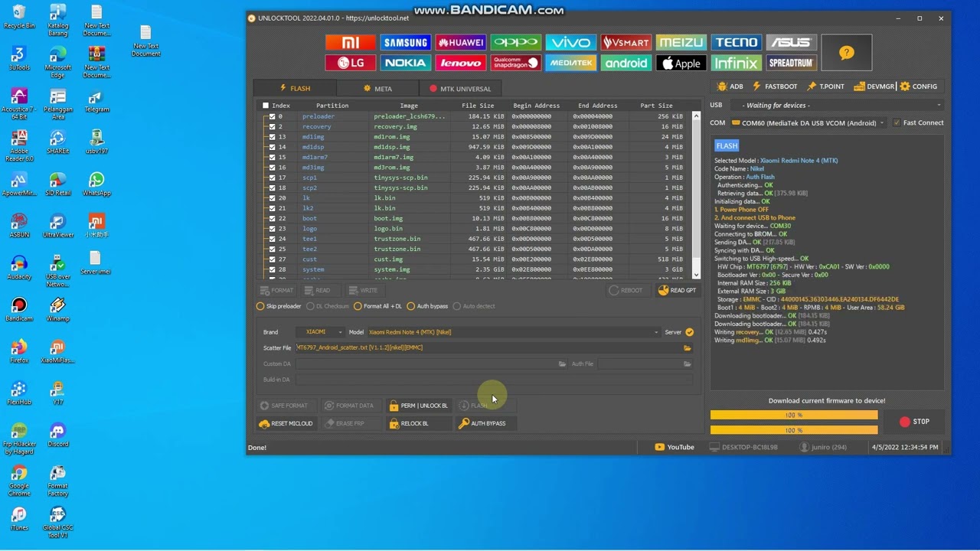The image size is (980, 551).
Task: Click the lower 100% progress bar
Action: 794,430
